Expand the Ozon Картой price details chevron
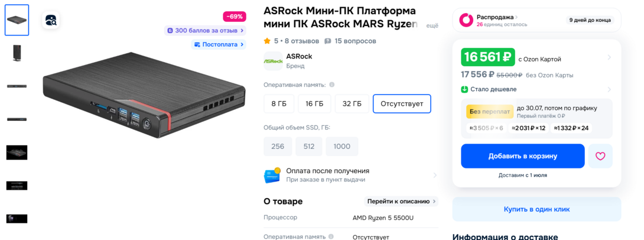Screen dimensions: 644x240 [609, 58]
